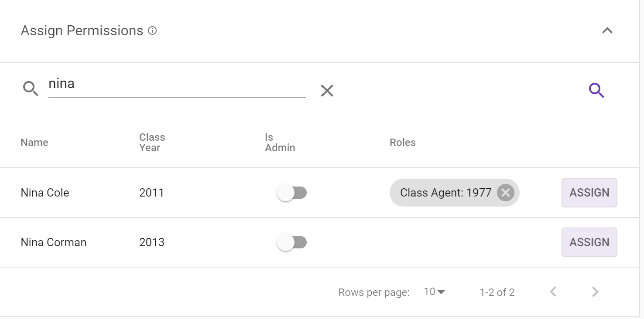Click the Class Agent: 1977 chip label
Viewport: 644px width, 319px height.
pyautogui.click(x=445, y=193)
